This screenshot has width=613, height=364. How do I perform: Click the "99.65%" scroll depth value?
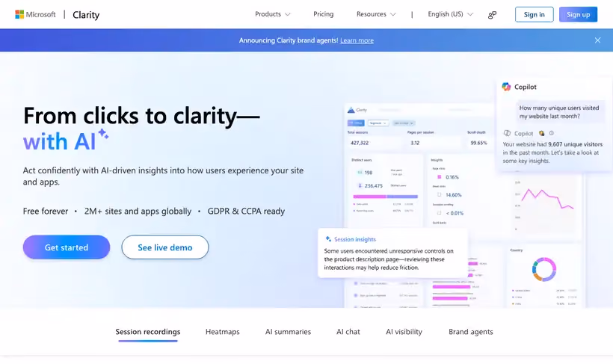pyautogui.click(x=479, y=143)
